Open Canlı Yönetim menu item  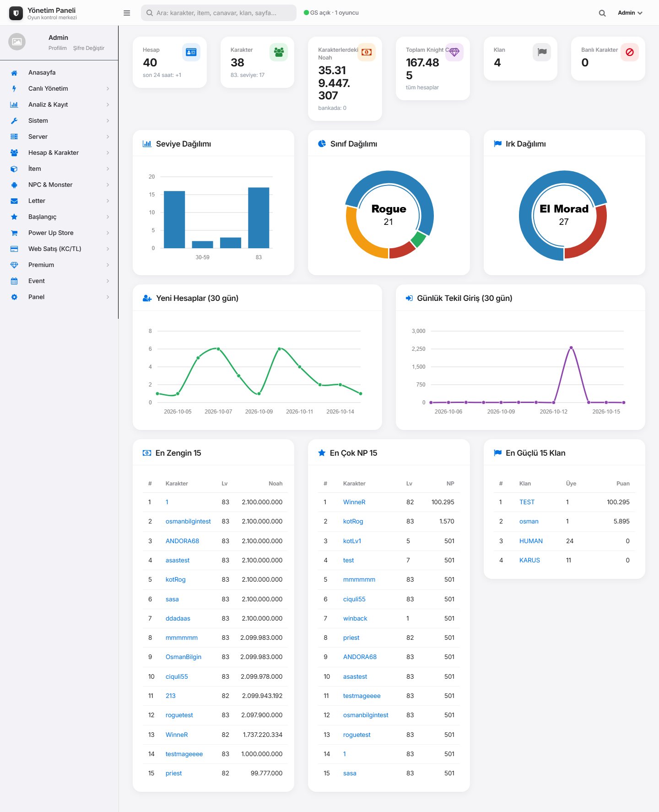pyautogui.click(x=59, y=89)
